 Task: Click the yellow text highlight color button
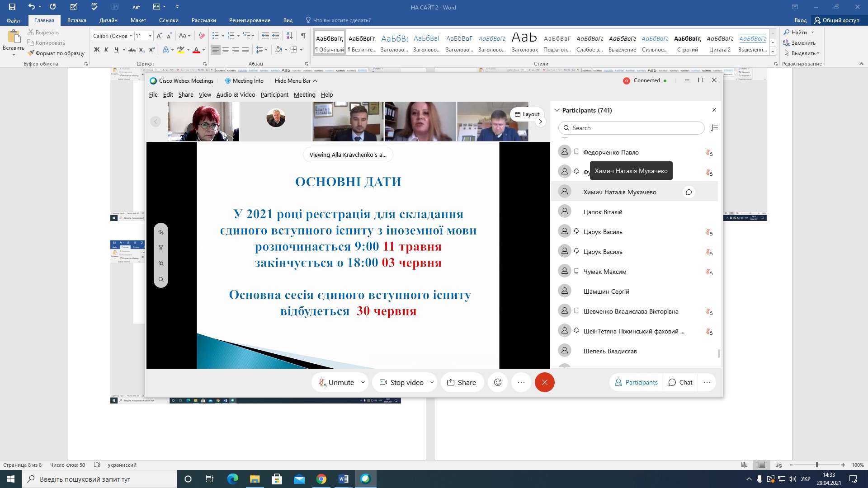[180, 50]
